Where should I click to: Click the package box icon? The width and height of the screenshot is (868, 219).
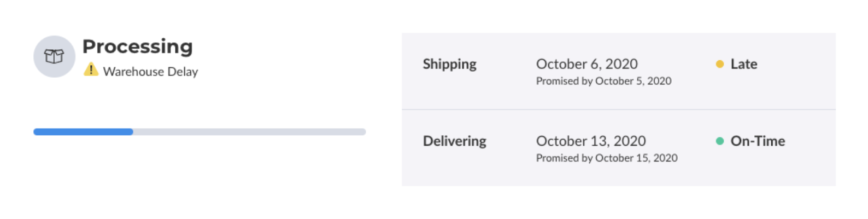point(54,56)
